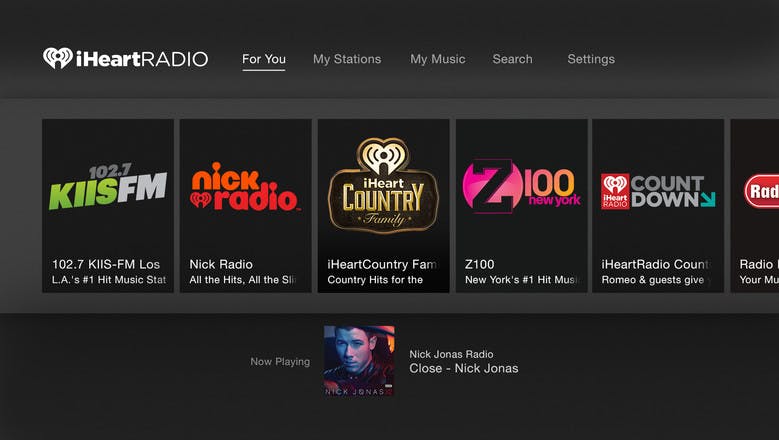Open the Nick Radio station logo
The width and height of the screenshot is (779, 440).
pyautogui.click(x=245, y=187)
